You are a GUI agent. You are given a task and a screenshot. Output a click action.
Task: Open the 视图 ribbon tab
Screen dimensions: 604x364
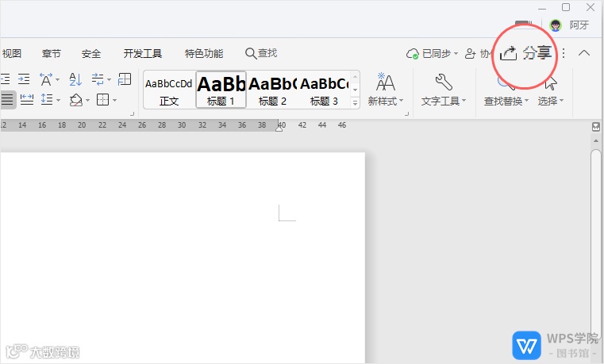click(x=12, y=53)
